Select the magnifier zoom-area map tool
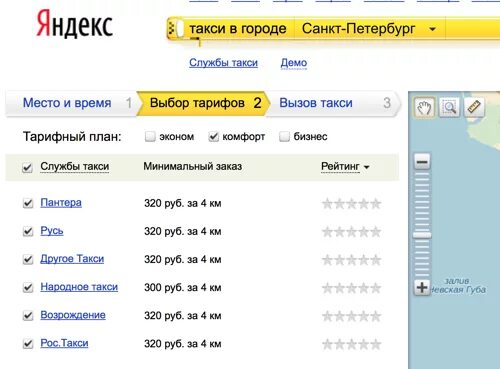500x369 pixels. (x=449, y=107)
